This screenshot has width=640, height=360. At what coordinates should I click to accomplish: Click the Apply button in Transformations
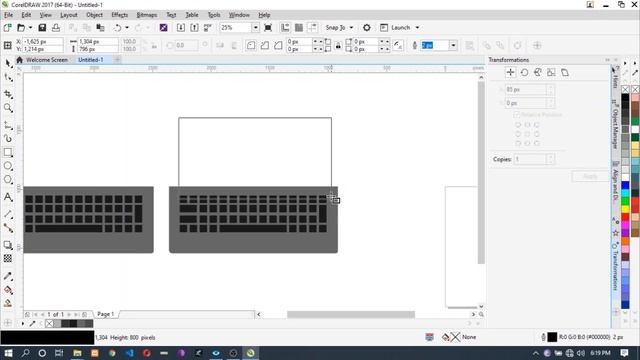590,176
